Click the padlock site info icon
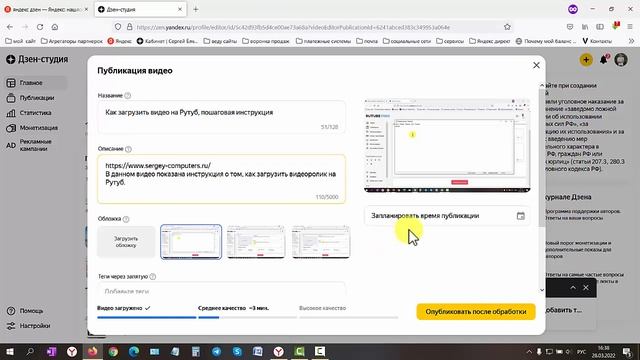 coord(129,27)
